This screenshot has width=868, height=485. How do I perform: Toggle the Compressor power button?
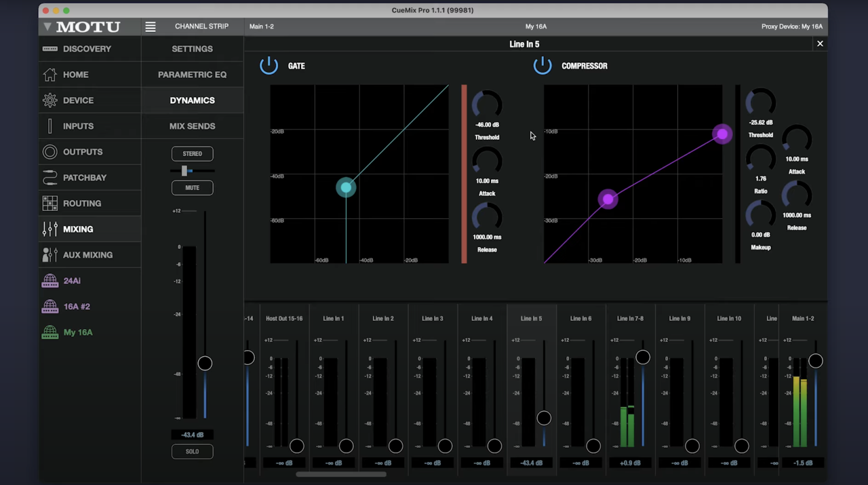tap(542, 66)
